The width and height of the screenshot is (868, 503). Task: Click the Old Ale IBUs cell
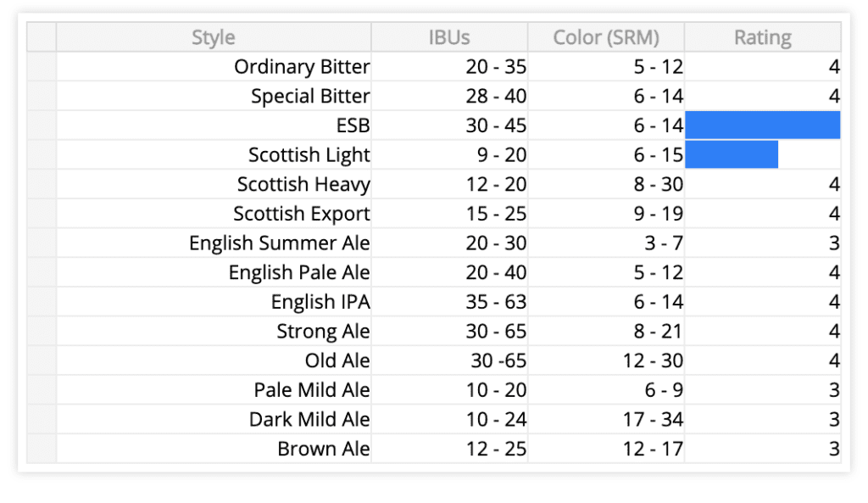[x=449, y=360]
